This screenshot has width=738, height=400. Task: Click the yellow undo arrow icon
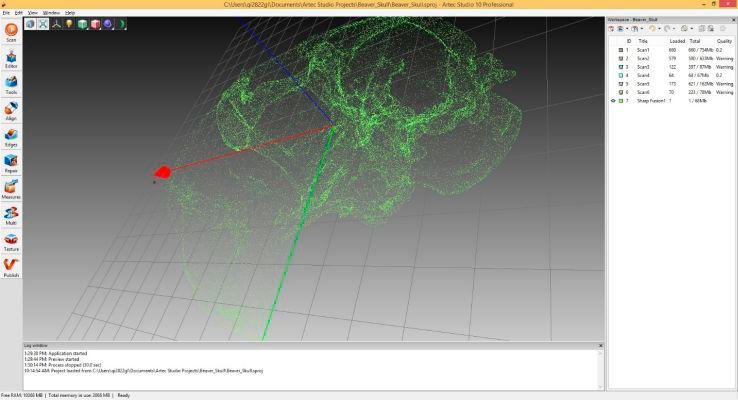point(652,29)
